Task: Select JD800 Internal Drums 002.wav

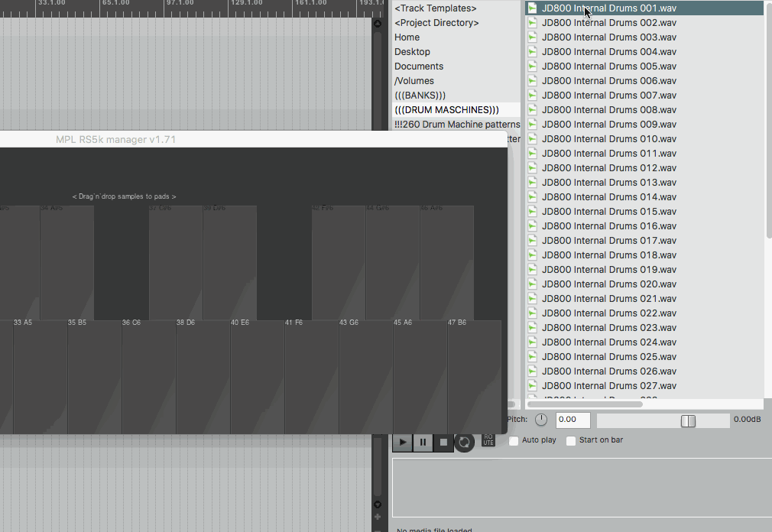Action: point(644,23)
